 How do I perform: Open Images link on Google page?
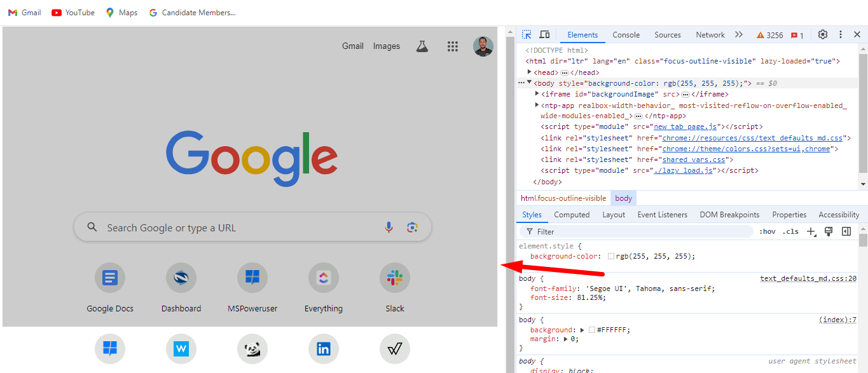(x=387, y=46)
